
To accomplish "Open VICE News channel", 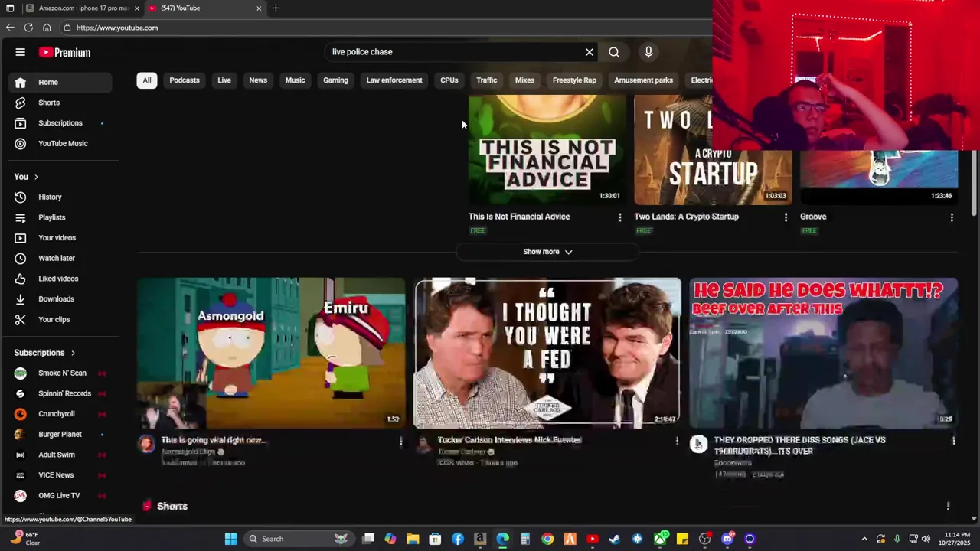I will pyautogui.click(x=60, y=475).
